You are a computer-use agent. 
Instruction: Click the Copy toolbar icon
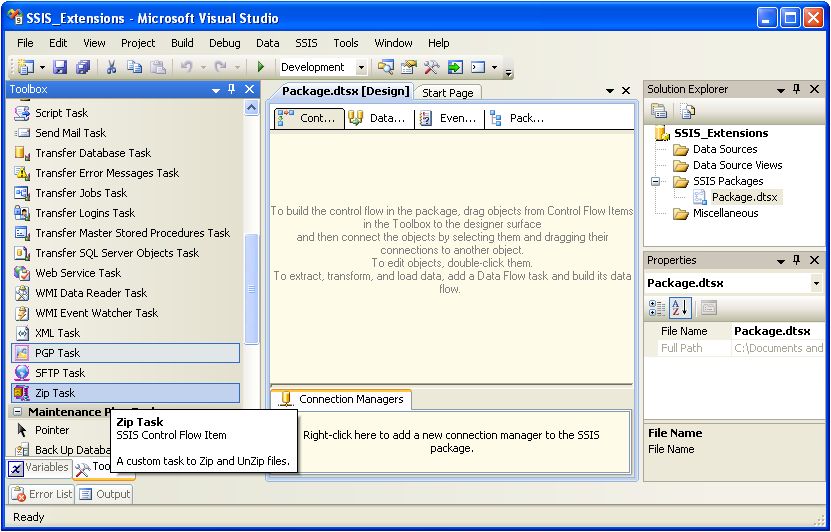pyautogui.click(x=134, y=67)
